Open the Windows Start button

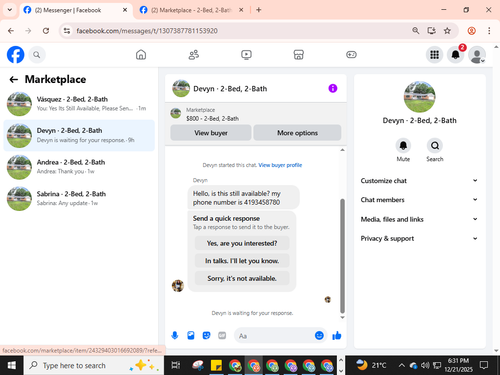point(12,366)
